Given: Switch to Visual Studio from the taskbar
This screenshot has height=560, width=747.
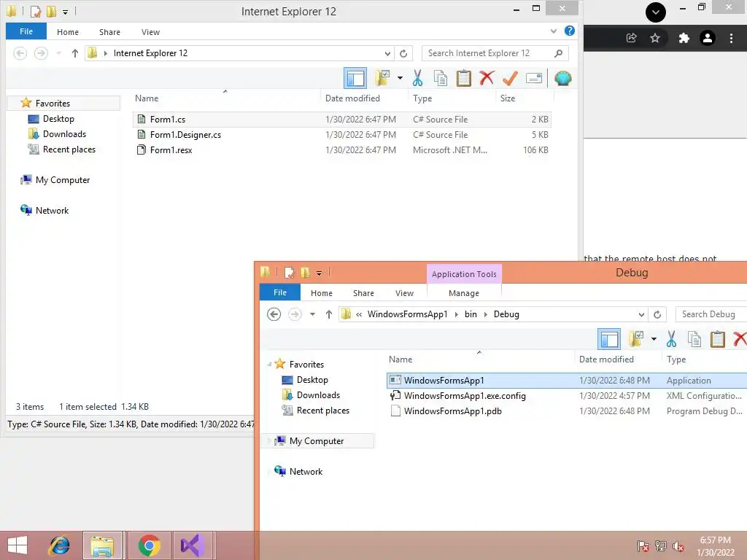Looking at the screenshot, I should click(193, 545).
